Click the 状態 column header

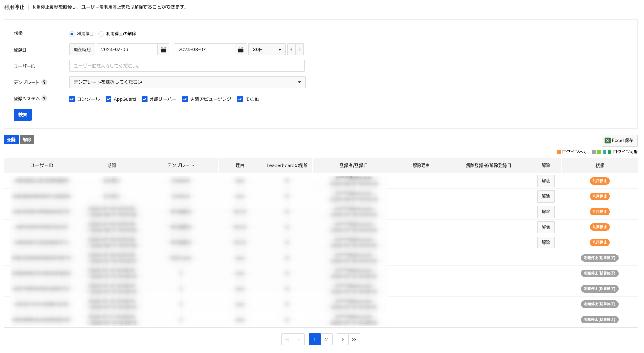pyautogui.click(x=600, y=165)
